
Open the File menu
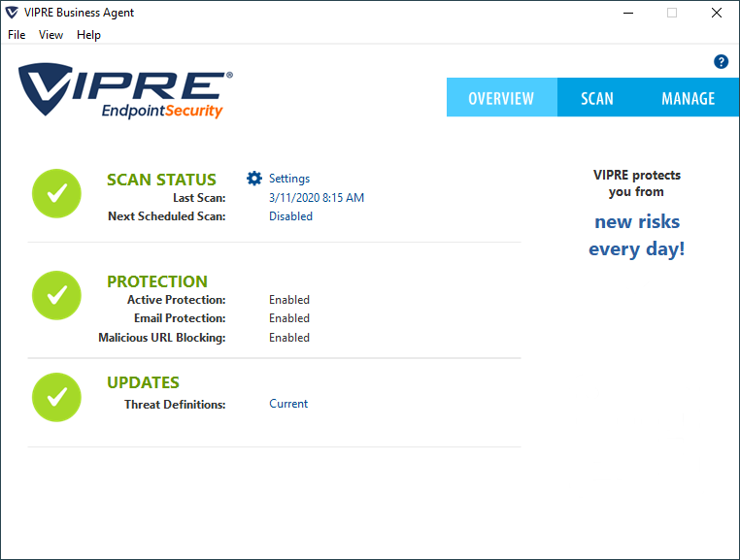click(x=17, y=35)
